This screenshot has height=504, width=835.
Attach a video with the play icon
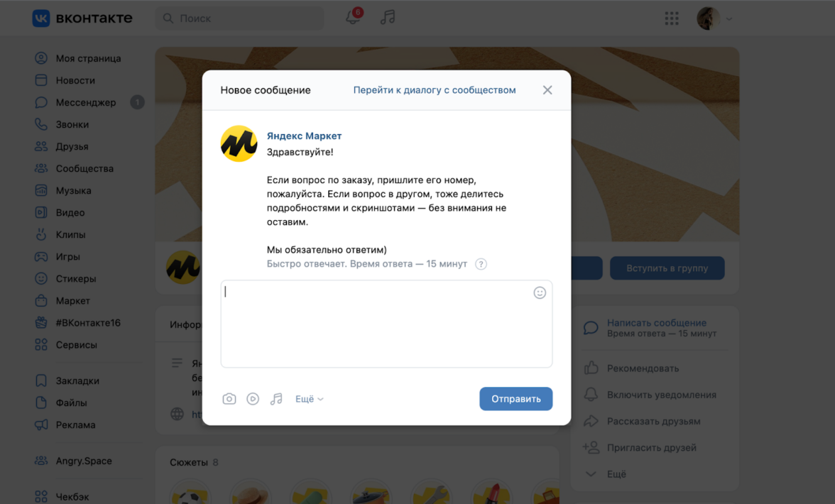coord(253,399)
